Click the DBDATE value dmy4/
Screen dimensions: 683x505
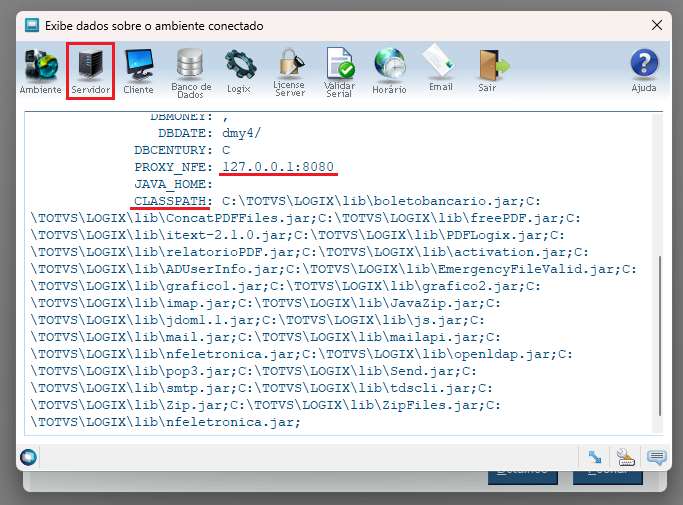[x=241, y=133]
